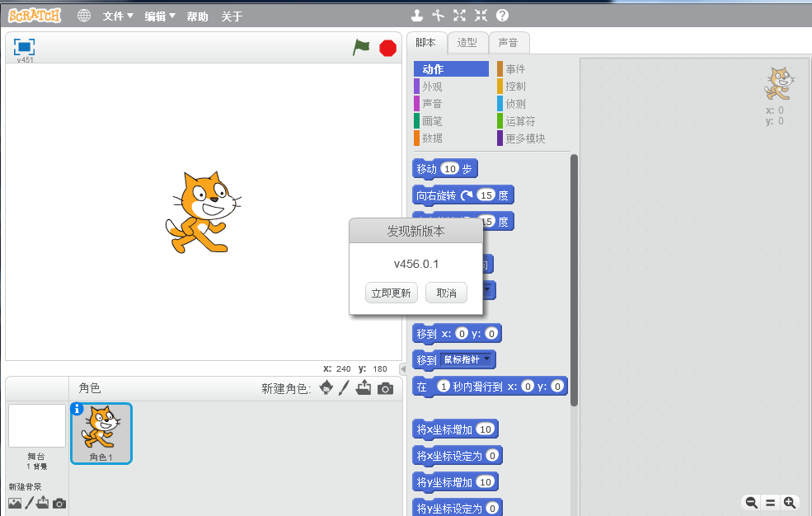Select the 动作 block category
812x516 pixels.
[451, 69]
